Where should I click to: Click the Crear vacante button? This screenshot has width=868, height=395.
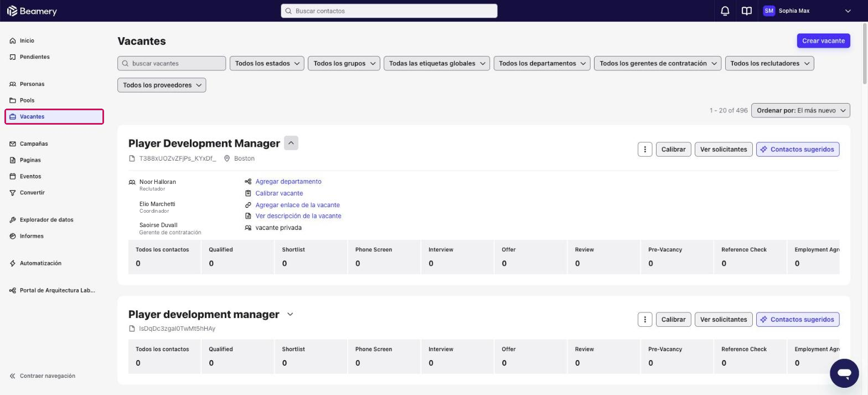[x=824, y=41]
